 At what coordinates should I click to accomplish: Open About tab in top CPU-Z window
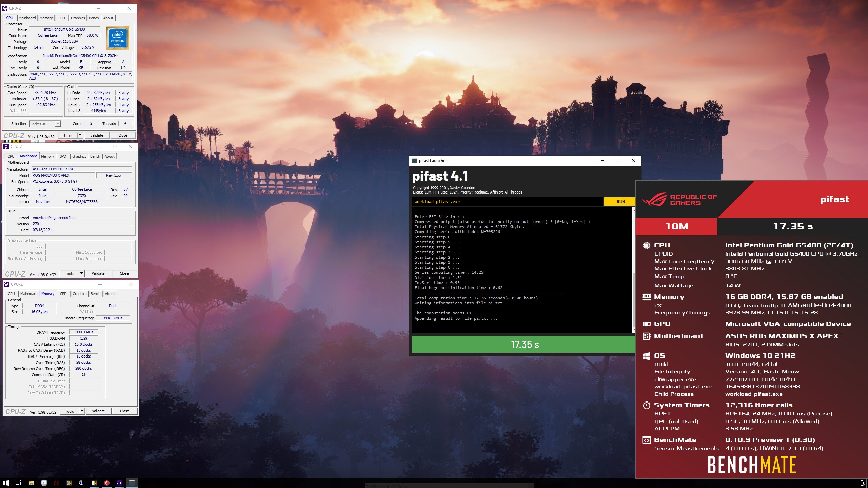(108, 18)
